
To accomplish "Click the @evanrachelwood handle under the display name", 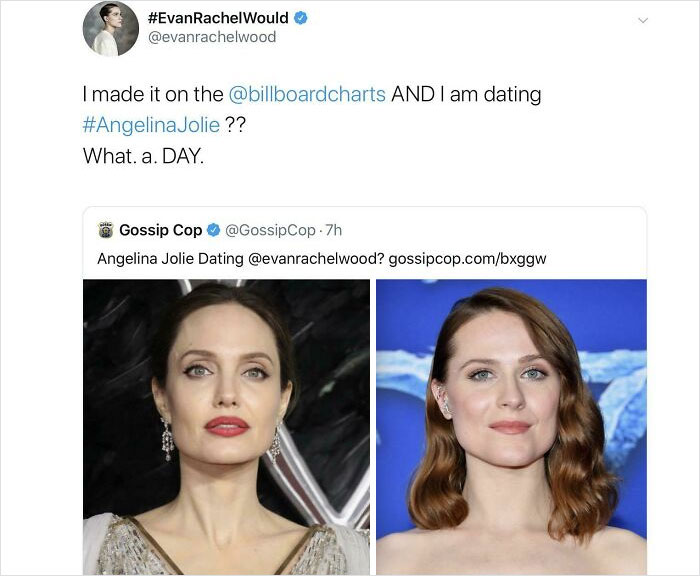I will pos(211,38).
